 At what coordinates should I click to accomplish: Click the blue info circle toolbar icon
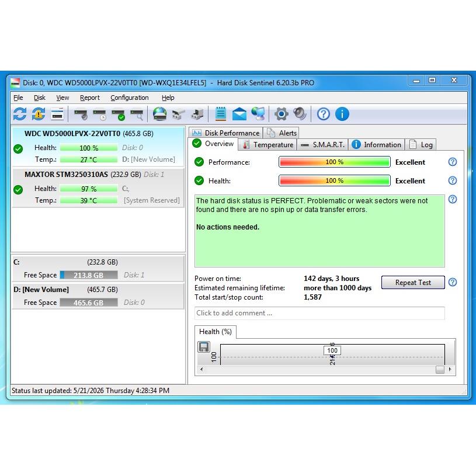342,114
